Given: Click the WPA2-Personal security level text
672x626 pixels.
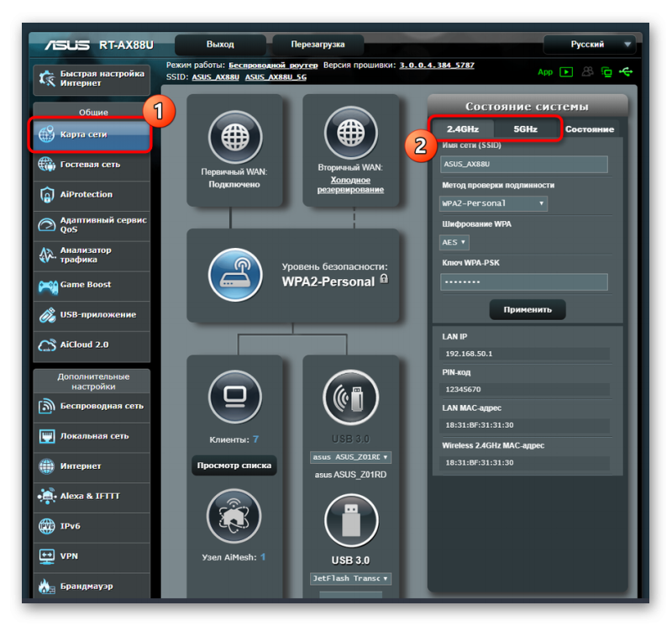Looking at the screenshot, I should [x=328, y=281].
